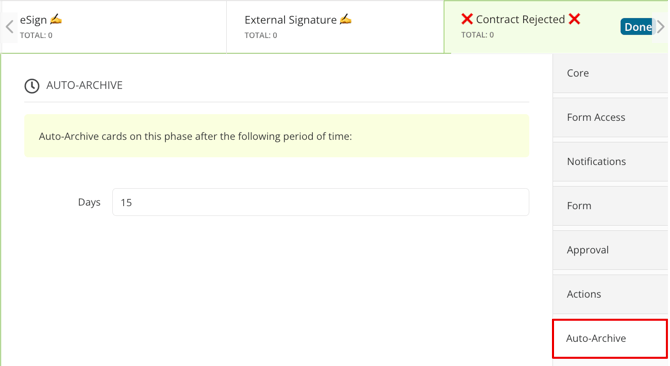The image size is (670, 366).
Task: Click the Days input field showing 15
Action: pyautogui.click(x=320, y=202)
